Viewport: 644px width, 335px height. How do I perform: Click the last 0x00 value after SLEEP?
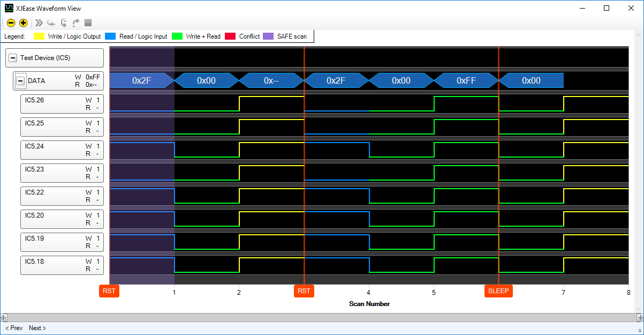(x=531, y=80)
